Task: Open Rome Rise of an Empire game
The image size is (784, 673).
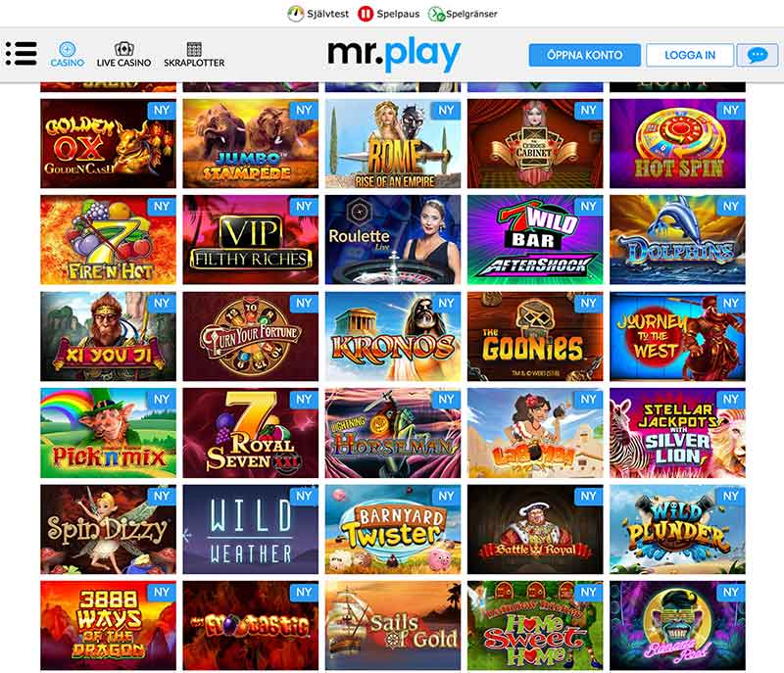Action: pos(393,143)
